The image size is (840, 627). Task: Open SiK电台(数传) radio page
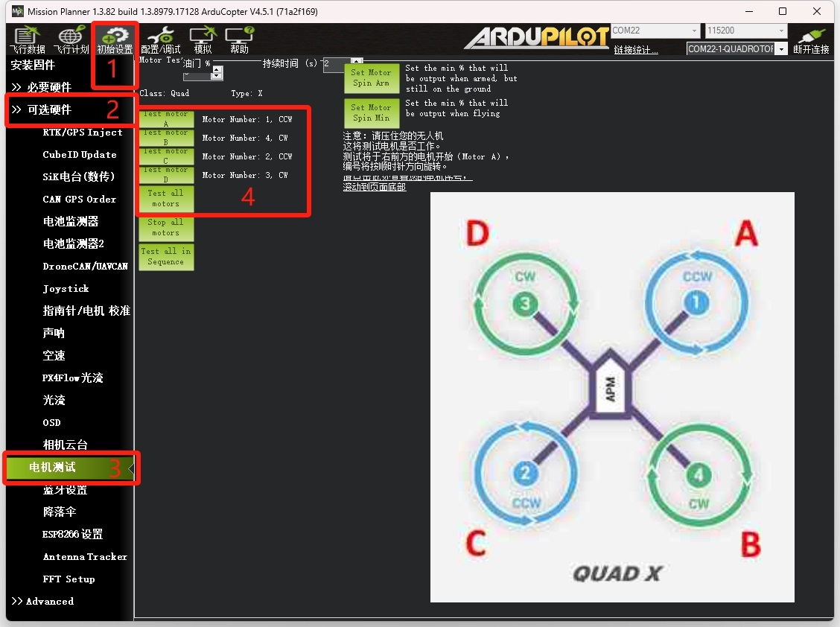pyautogui.click(x=78, y=176)
